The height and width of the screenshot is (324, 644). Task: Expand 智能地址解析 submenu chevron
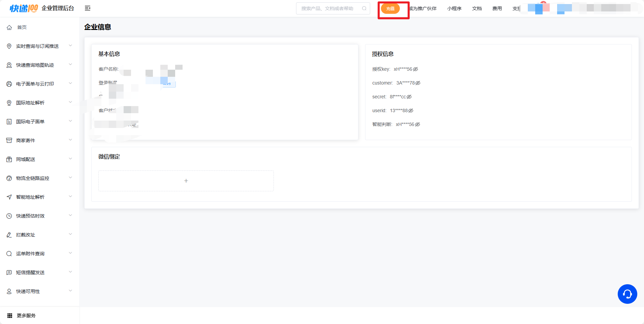(70, 196)
